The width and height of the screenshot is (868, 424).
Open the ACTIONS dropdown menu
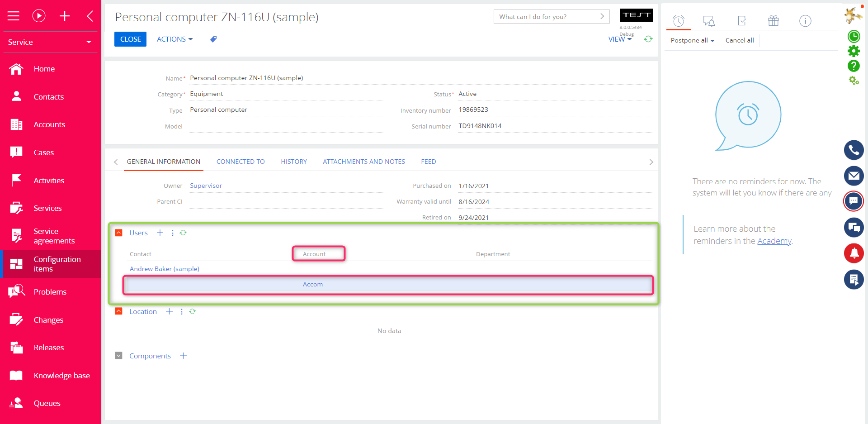175,39
